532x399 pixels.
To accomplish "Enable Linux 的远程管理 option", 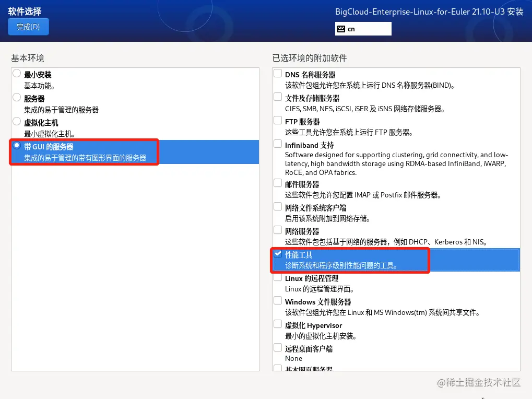I will click(277, 278).
